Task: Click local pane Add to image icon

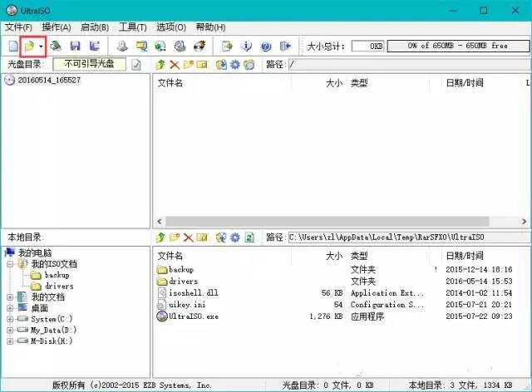Action: [x=221, y=238]
